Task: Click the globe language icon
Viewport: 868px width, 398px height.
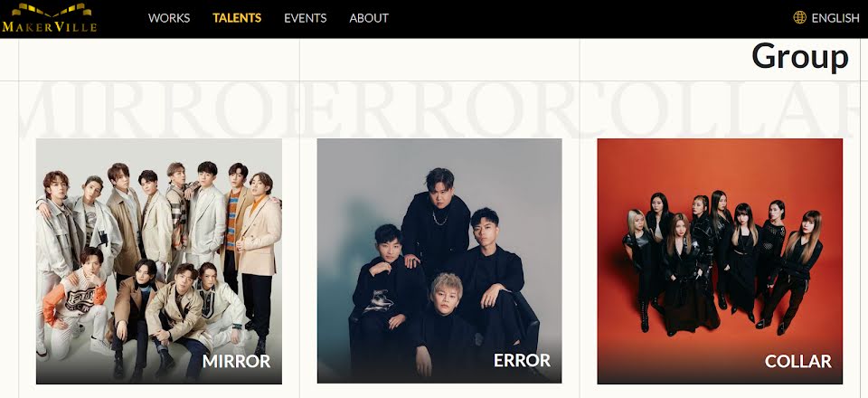Action: 799,18
